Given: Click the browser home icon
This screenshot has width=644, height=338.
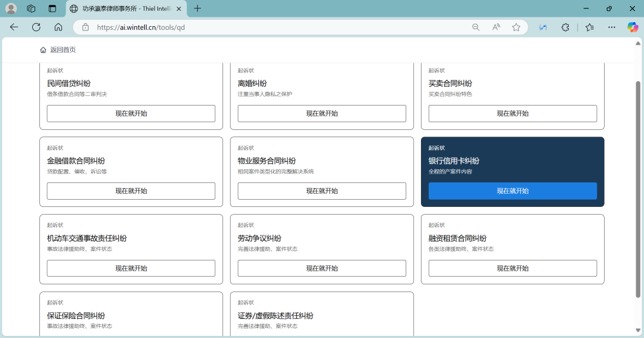Looking at the screenshot, I should [58, 27].
